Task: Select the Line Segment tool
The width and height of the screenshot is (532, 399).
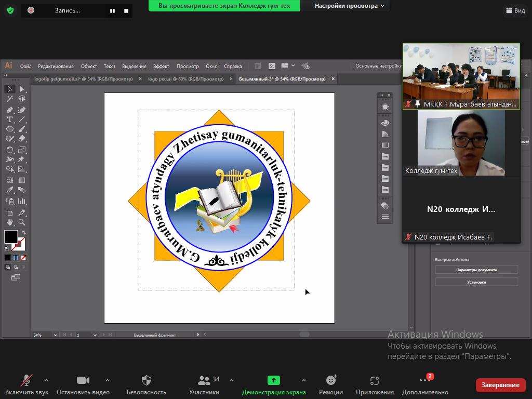Action: (22, 119)
